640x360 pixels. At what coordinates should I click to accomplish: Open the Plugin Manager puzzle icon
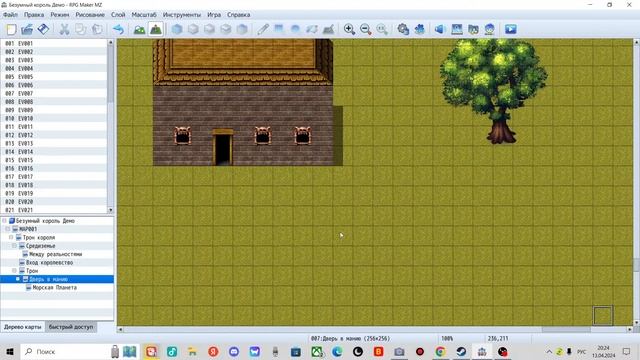click(420, 29)
